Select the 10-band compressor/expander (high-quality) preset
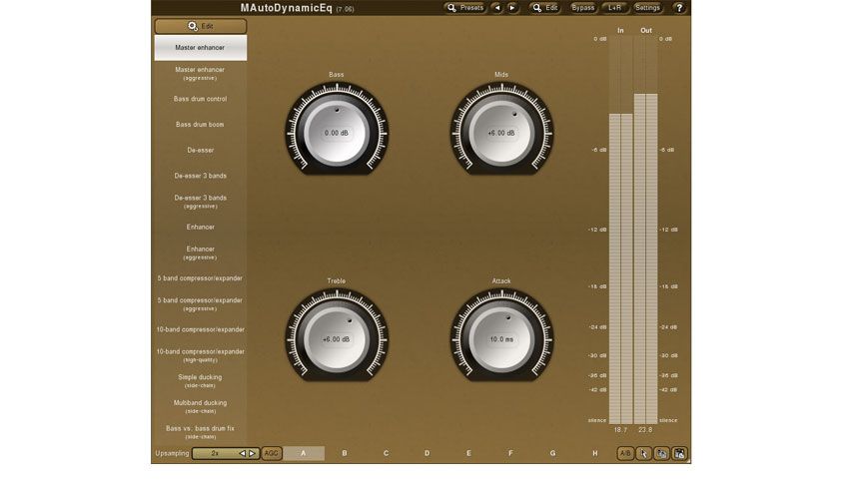Screen dimensions: 849x504 coord(201,355)
